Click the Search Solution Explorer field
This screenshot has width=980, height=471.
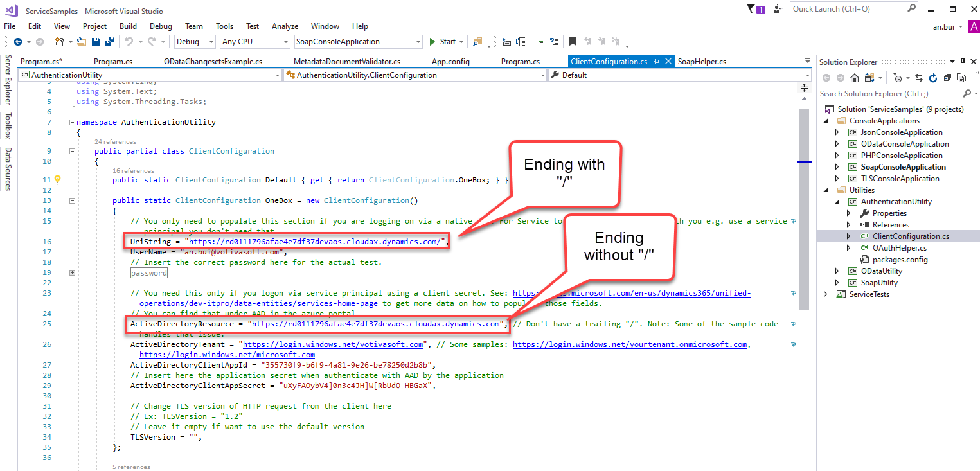point(898,94)
